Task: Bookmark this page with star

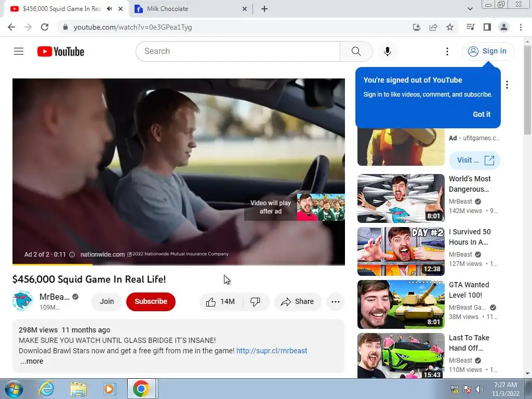Action: point(450,27)
